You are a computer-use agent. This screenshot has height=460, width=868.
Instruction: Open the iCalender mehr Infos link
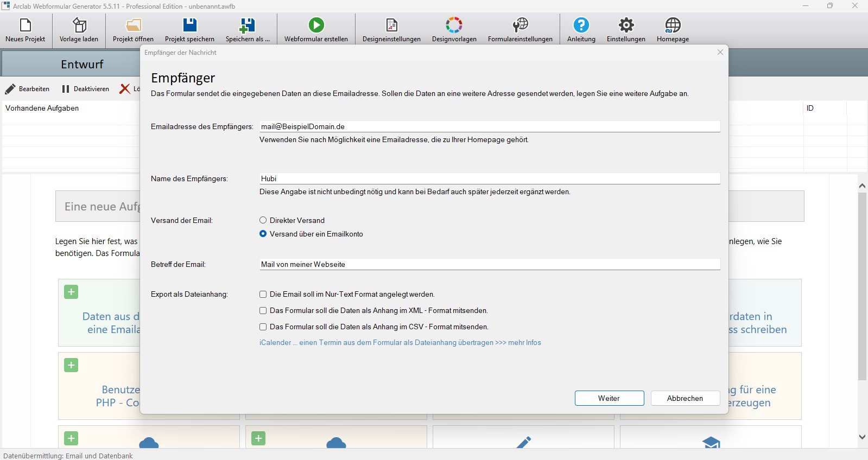[x=400, y=343]
